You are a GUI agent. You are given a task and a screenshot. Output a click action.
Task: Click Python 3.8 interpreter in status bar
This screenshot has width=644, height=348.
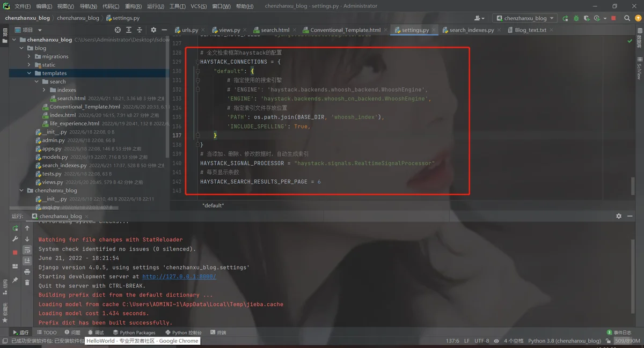[x=565, y=341]
